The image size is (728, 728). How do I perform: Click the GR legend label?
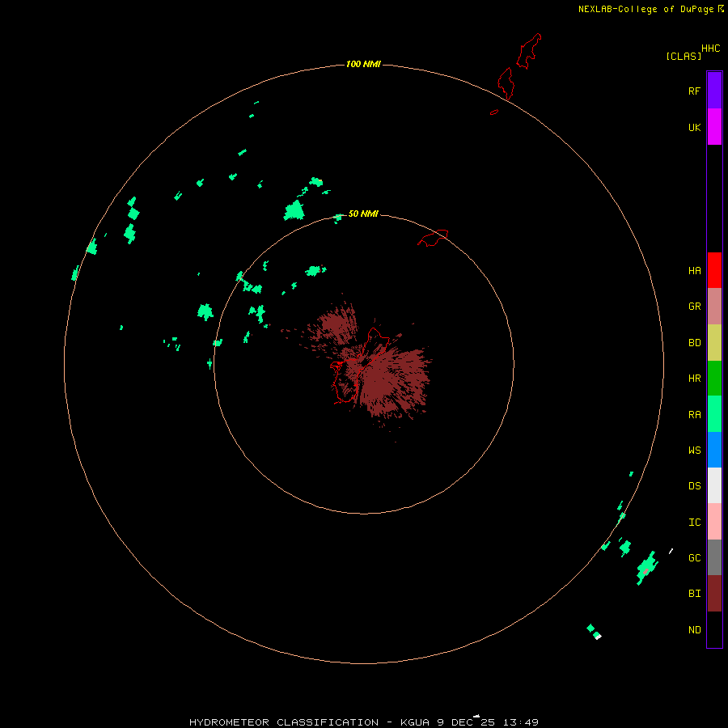click(694, 307)
